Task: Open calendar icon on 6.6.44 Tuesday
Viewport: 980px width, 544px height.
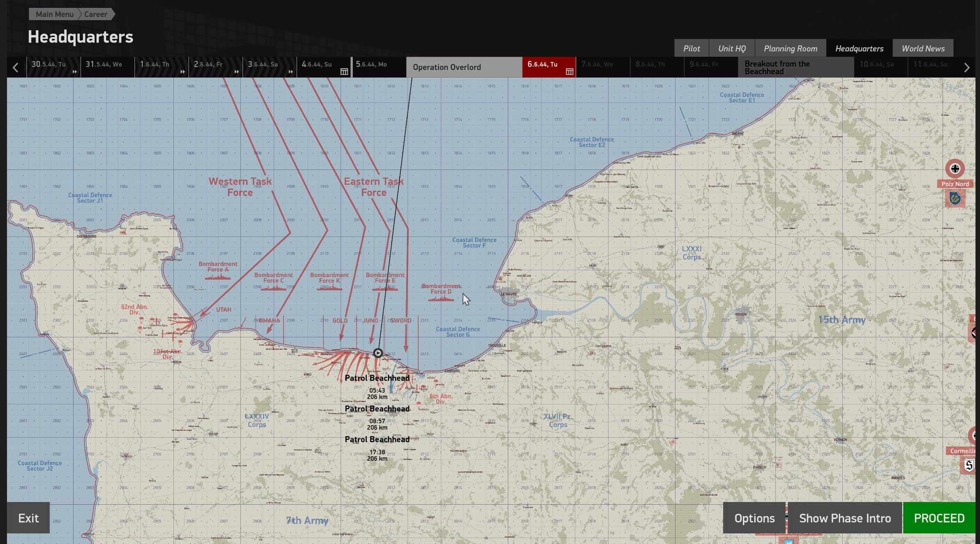Action: [569, 72]
